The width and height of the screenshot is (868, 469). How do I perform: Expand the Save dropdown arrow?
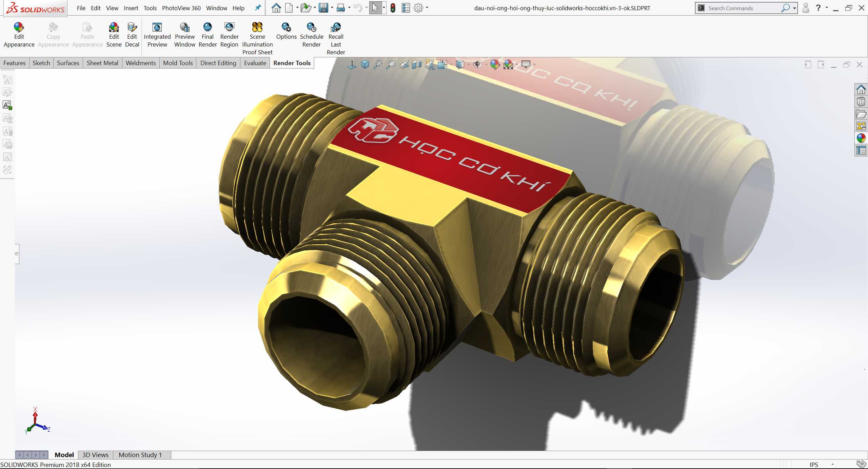coord(332,8)
